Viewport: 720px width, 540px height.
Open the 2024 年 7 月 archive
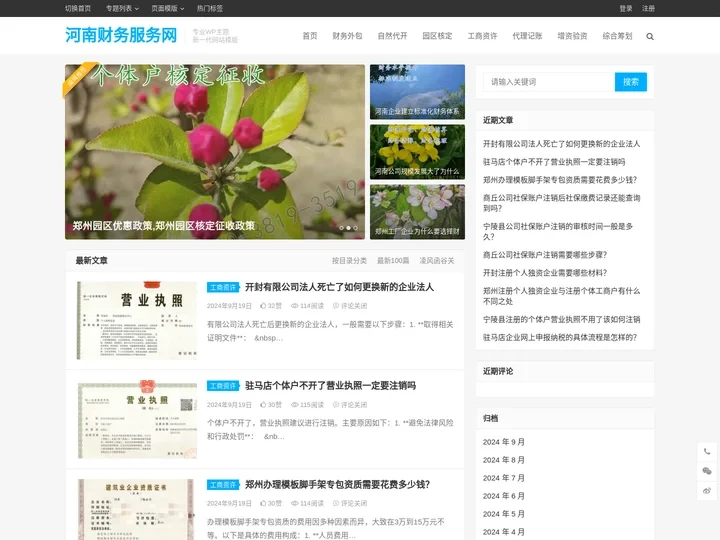pyautogui.click(x=504, y=478)
